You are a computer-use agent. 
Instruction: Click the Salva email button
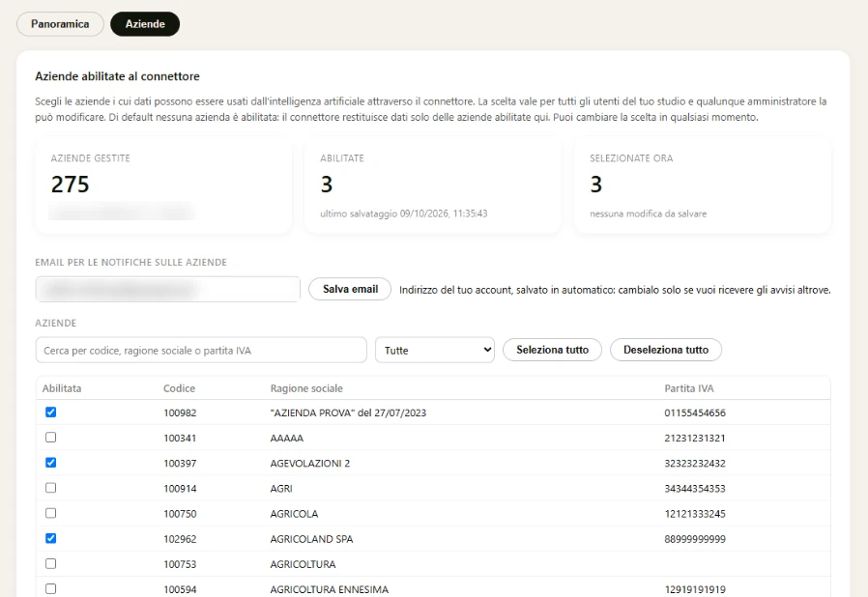click(x=350, y=289)
